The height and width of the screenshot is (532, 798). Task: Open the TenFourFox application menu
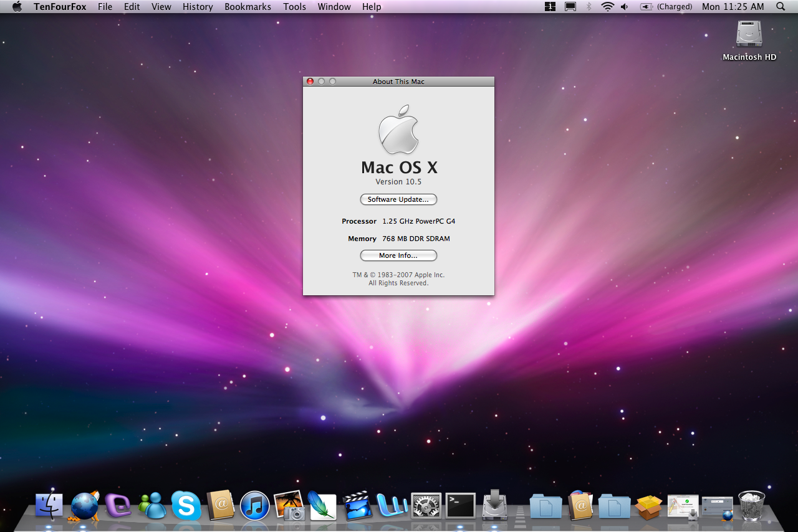tap(60, 6)
